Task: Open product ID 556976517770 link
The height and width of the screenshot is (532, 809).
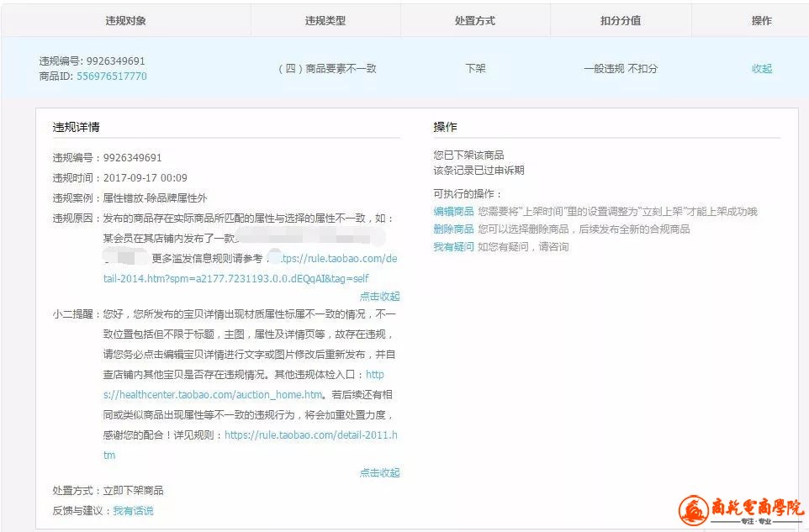Action: click(111, 76)
